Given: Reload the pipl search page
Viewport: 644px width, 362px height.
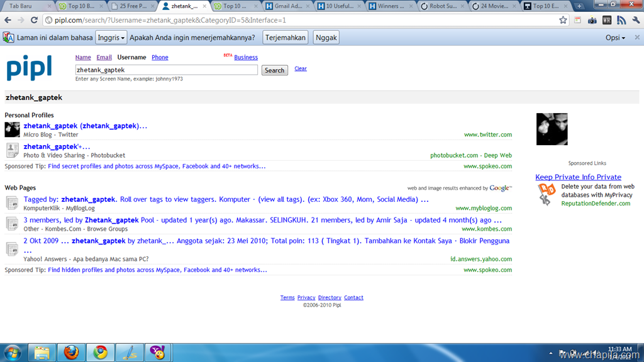Looking at the screenshot, I should coord(35,19).
